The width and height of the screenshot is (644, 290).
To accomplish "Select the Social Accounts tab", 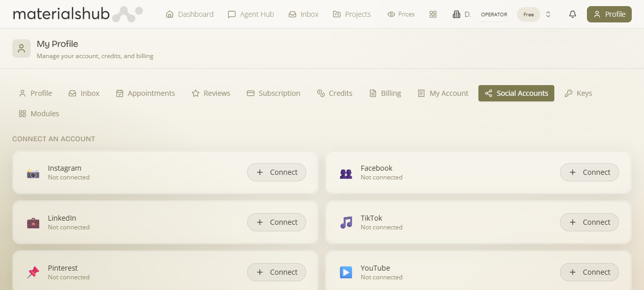I will (516, 93).
